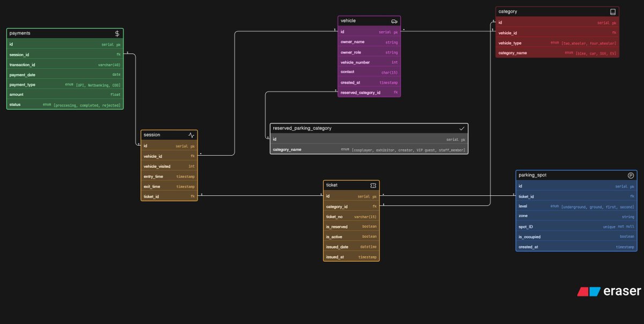Image resolution: width=644 pixels, height=324 pixels.
Task: Click zone field in parking_spot table
Action: tap(576, 217)
